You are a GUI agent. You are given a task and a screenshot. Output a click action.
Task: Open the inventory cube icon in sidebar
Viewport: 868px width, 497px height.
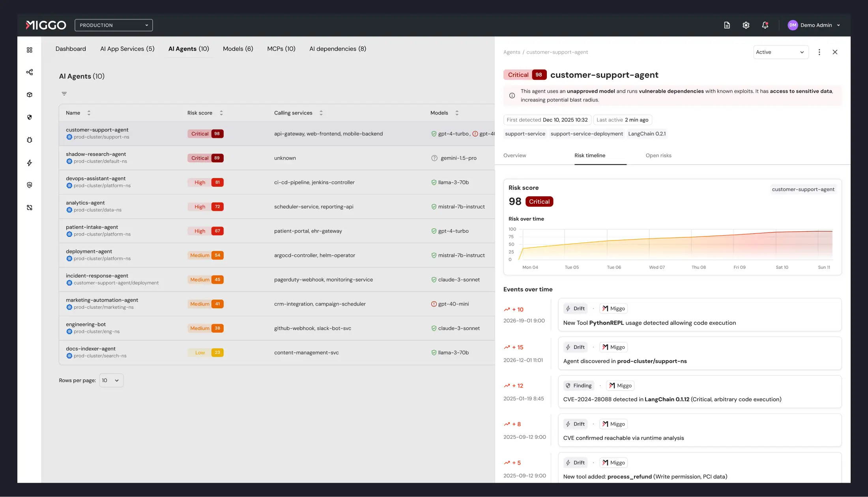(30, 94)
